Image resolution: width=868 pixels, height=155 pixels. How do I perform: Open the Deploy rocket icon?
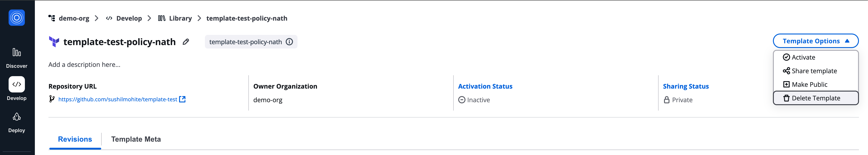click(x=17, y=117)
